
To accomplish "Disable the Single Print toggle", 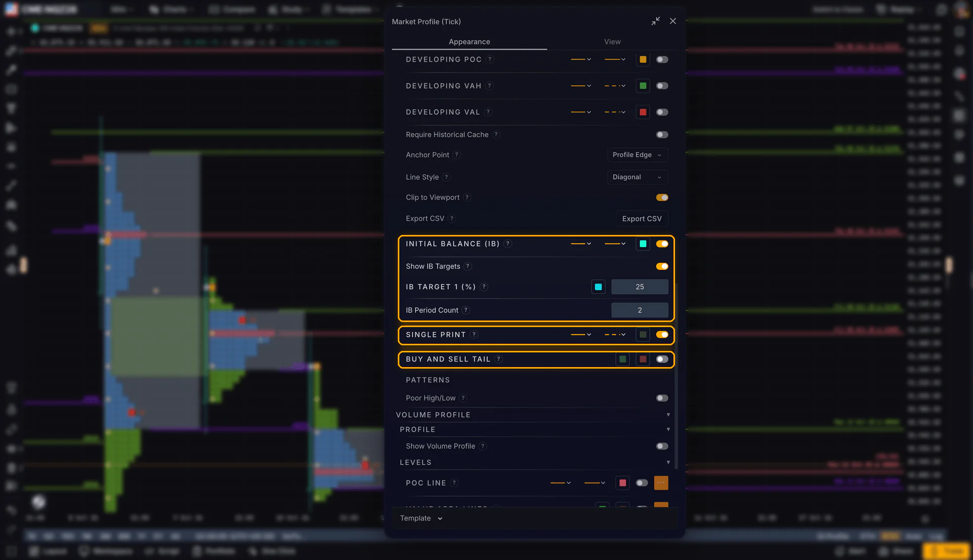I will pos(662,335).
